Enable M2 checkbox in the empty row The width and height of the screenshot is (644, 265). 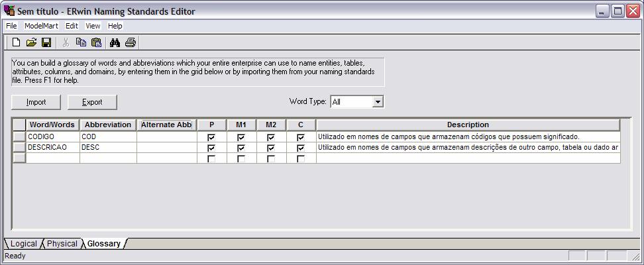click(x=271, y=159)
